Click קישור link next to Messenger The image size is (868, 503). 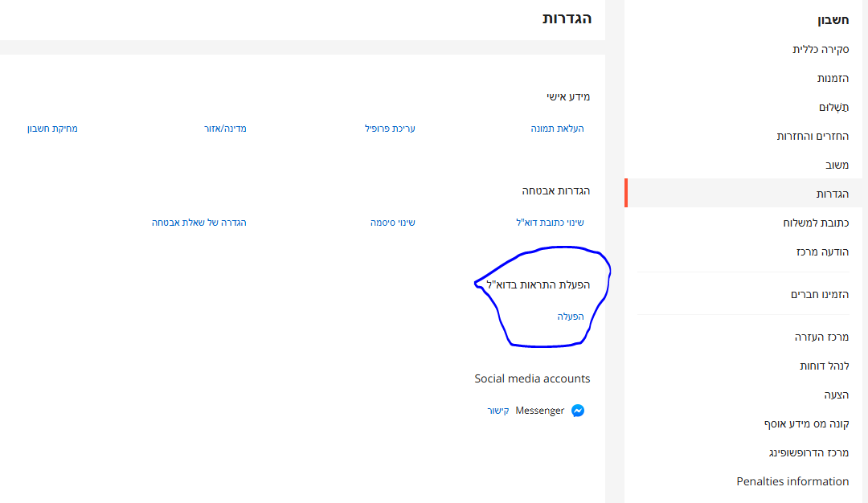(498, 411)
